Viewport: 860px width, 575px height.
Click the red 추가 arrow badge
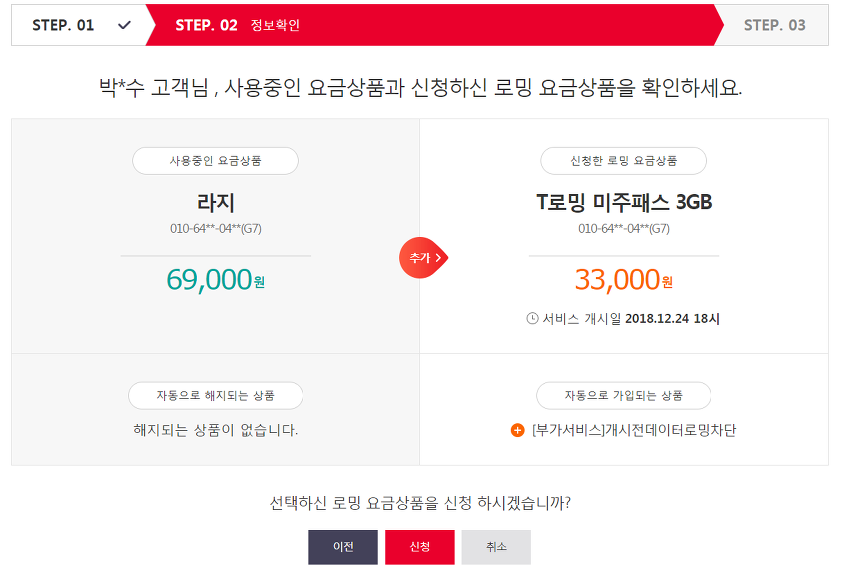[x=423, y=258]
